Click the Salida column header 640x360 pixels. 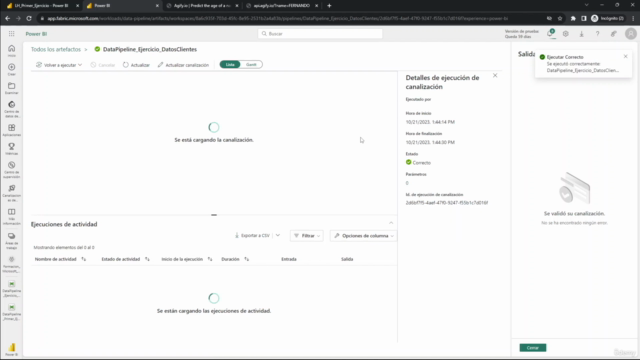347,259
